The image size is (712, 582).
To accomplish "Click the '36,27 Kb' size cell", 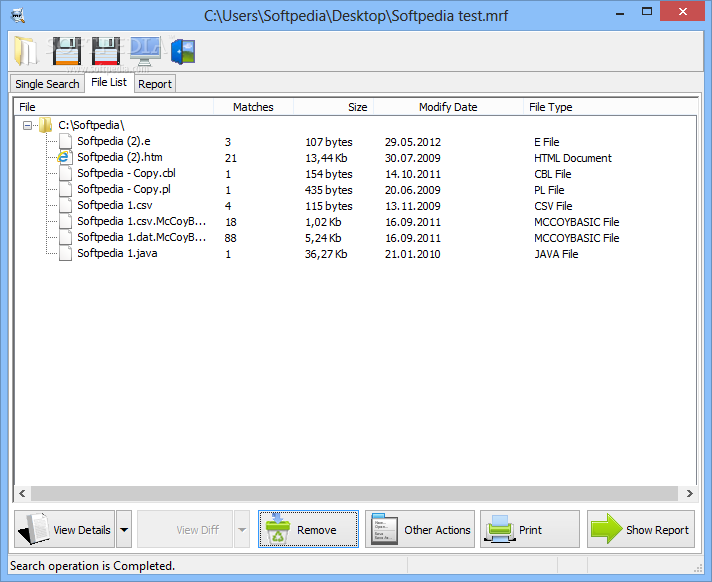I will (326, 254).
